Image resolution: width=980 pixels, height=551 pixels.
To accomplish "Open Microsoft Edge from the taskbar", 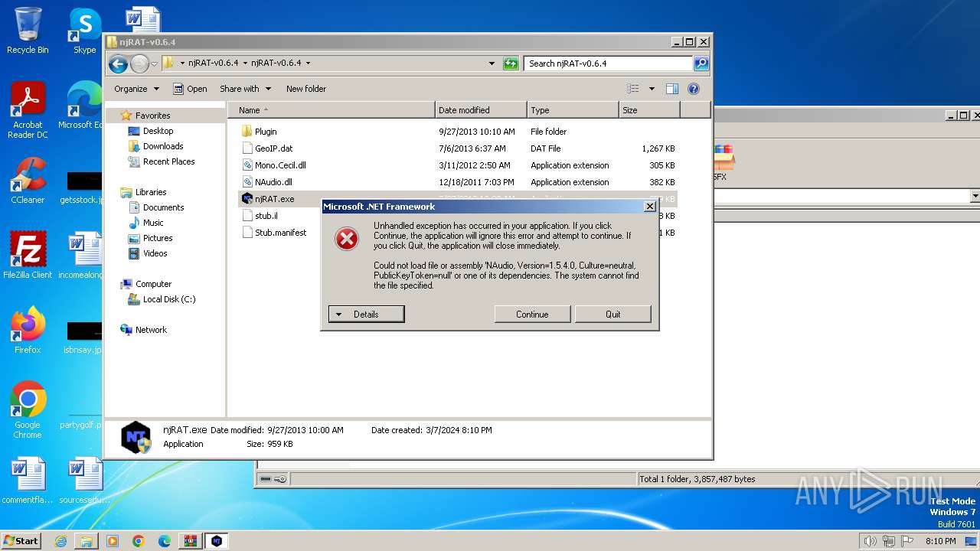I will [x=165, y=541].
